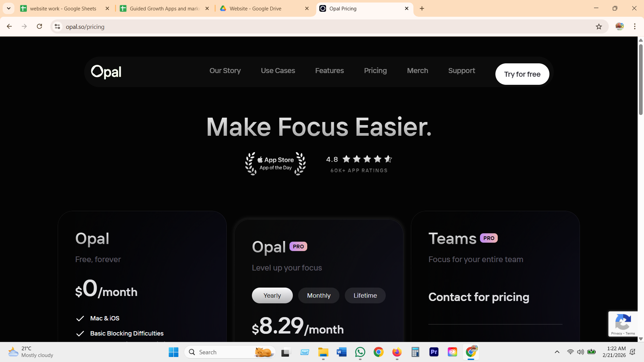Open the reCAPTCHA Terms link
644x362 pixels.
[630, 334]
